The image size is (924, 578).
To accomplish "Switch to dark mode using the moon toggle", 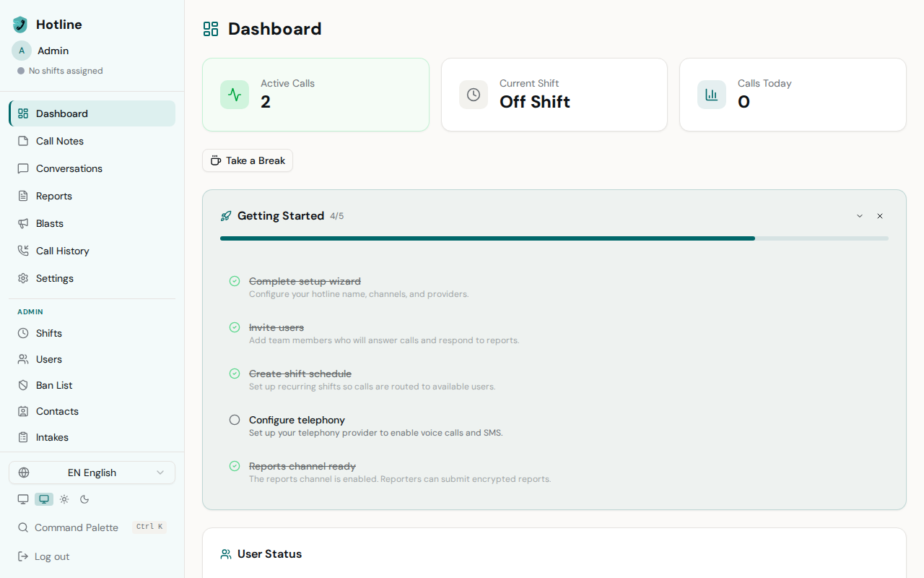I will click(84, 499).
